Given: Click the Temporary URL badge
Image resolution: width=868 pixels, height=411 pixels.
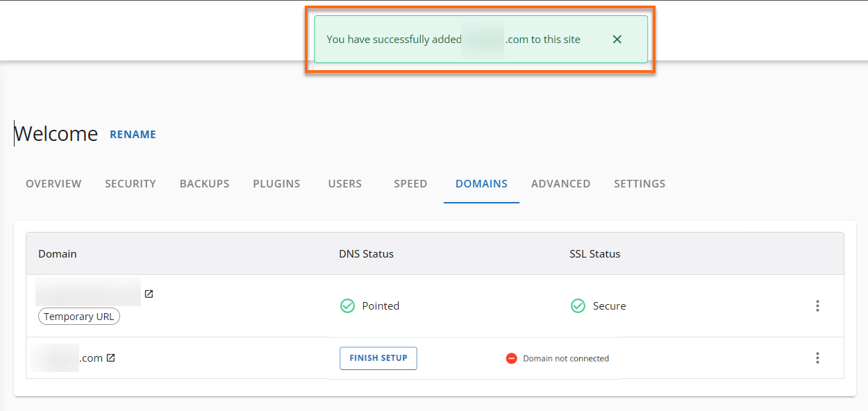Looking at the screenshot, I should click(x=78, y=317).
